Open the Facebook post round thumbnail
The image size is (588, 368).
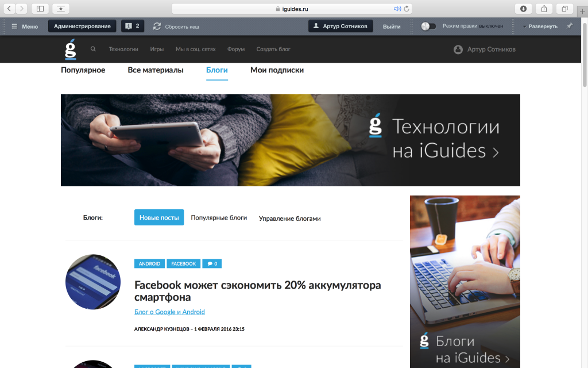click(93, 282)
